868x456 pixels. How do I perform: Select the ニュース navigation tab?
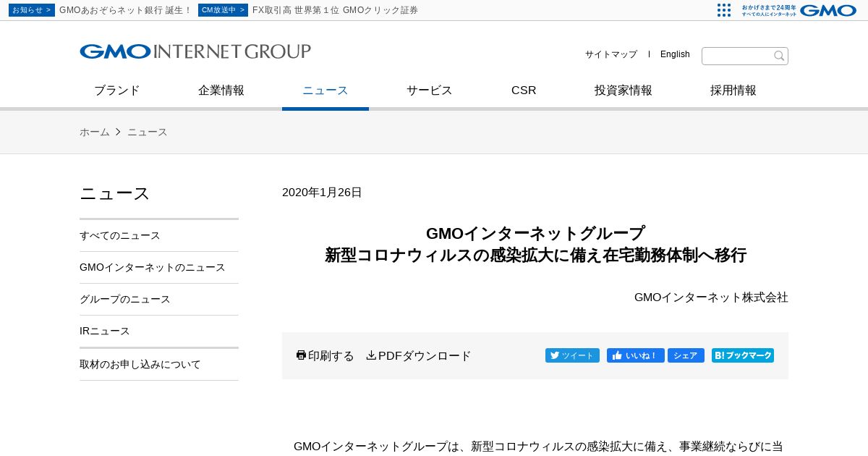coord(325,90)
